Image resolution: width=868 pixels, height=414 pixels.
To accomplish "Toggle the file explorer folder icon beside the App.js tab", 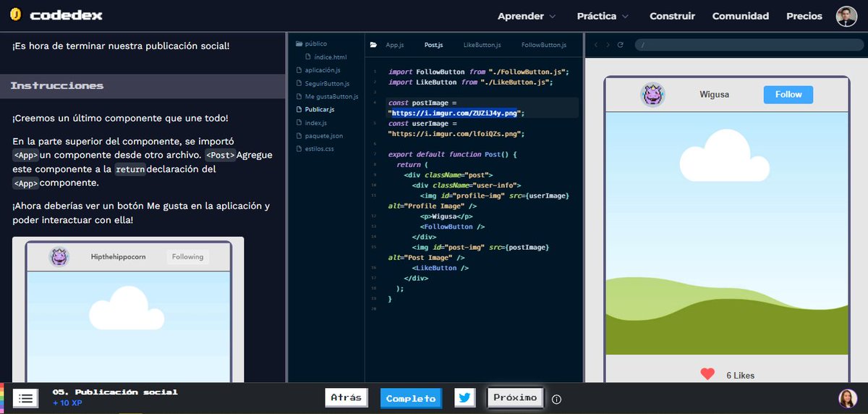I will click(373, 45).
